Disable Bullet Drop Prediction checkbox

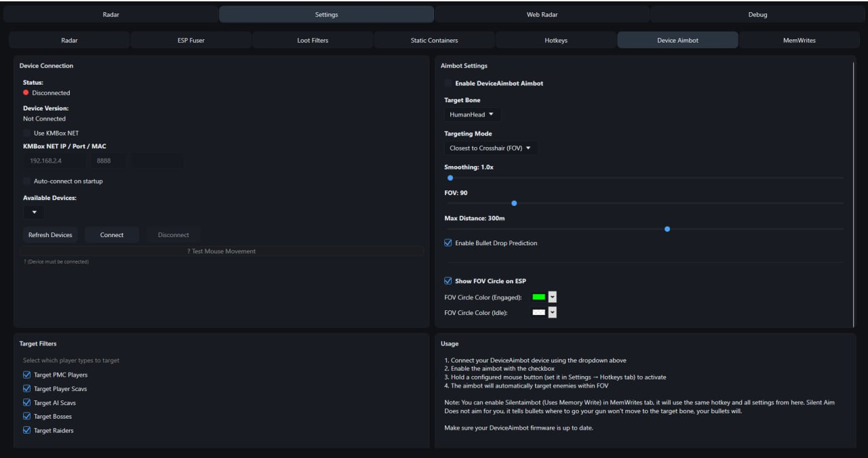[x=448, y=243]
